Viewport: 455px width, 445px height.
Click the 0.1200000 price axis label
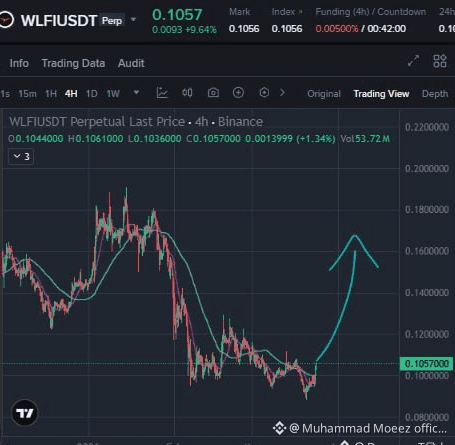tap(427, 334)
